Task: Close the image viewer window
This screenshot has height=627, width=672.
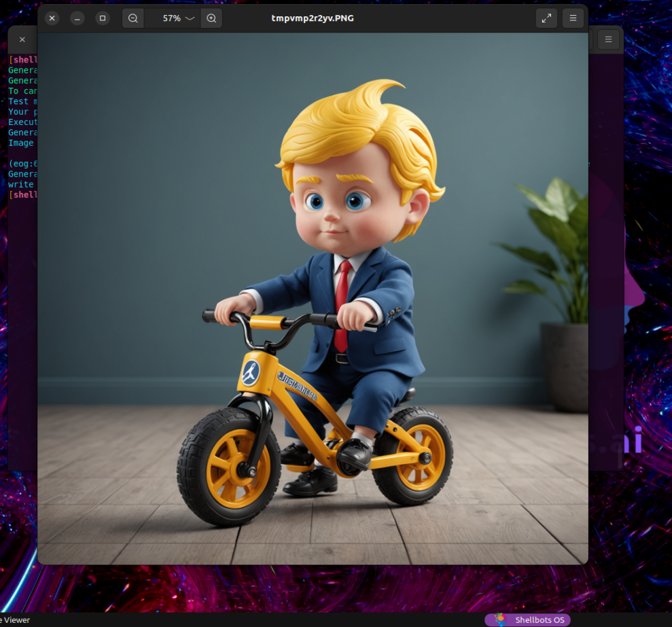Action: (52, 18)
